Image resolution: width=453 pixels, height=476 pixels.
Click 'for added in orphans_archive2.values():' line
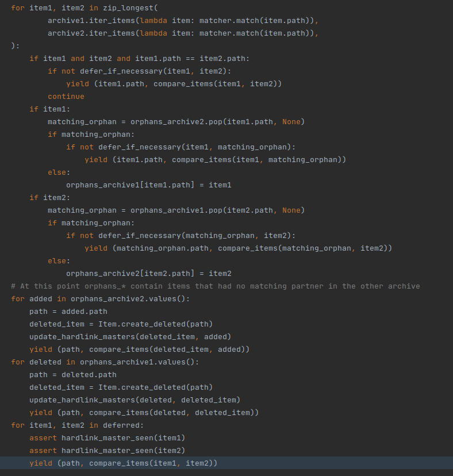[101, 299]
